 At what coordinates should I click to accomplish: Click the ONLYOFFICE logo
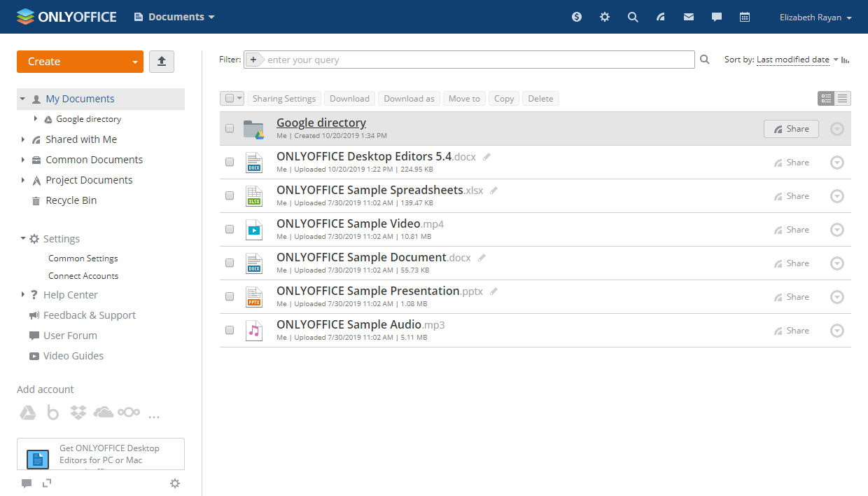(66, 17)
